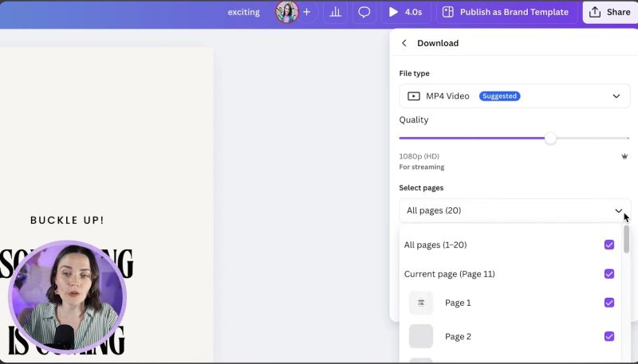Uncheck Current page (Page 11) checkbox
This screenshot has height=364, width=638.
(x=609, y=274)
